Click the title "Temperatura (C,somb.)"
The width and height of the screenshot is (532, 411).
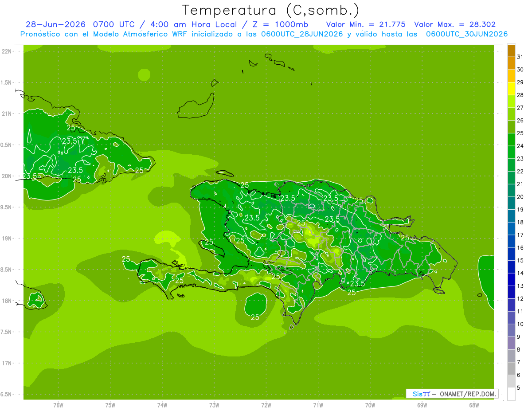pyautogui.click(x=271, y=10)
